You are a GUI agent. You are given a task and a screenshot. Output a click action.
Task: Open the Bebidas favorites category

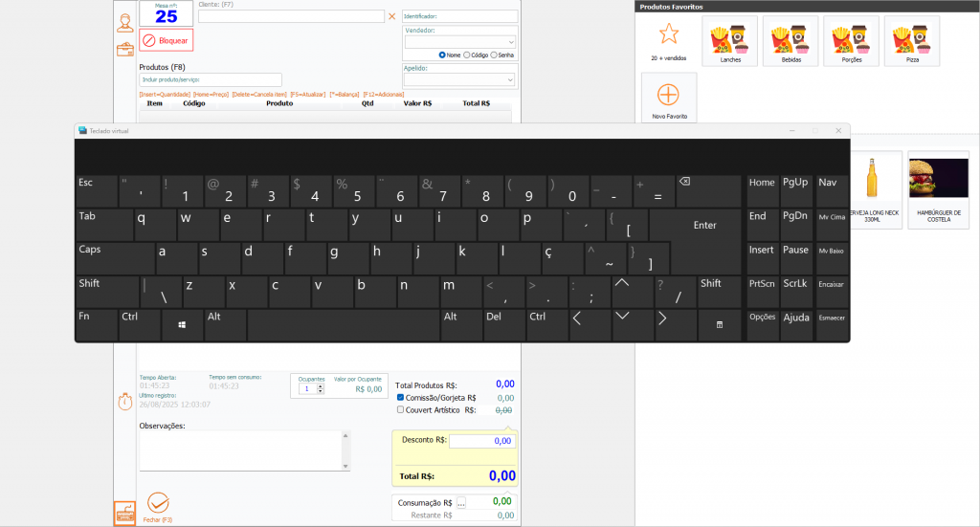click(x=790, y=41)
